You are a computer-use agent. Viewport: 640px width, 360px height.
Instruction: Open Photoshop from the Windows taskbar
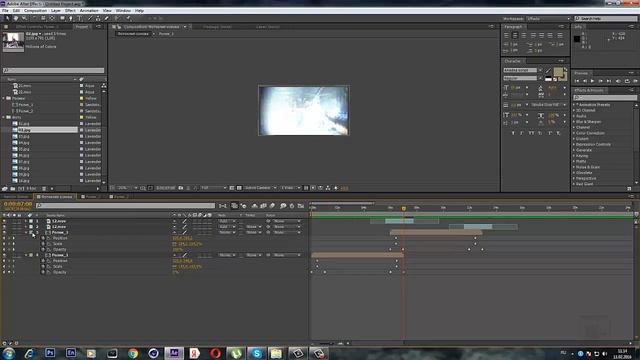pyautogui.click(x=50, y=353)
